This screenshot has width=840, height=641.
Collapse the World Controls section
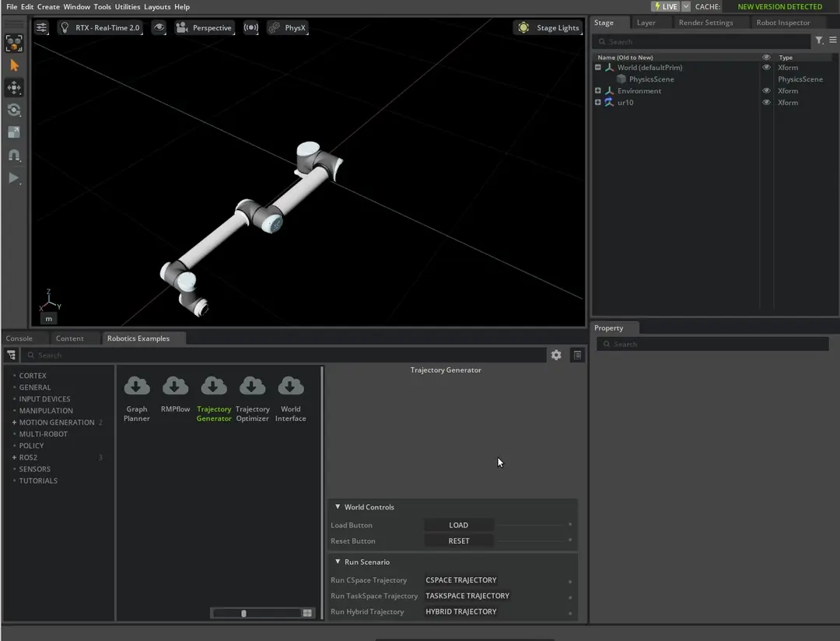(338, 506)
